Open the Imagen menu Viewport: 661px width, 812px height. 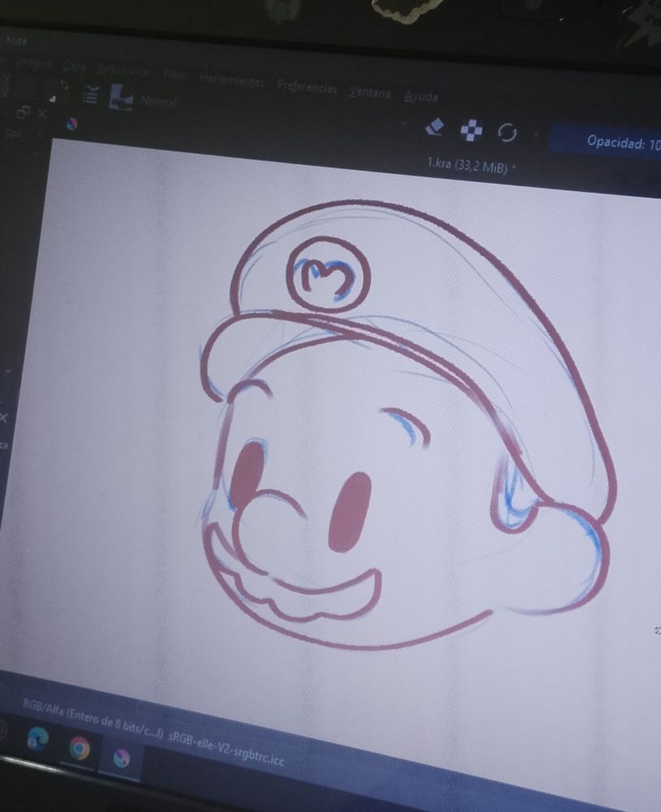(34, 63)
